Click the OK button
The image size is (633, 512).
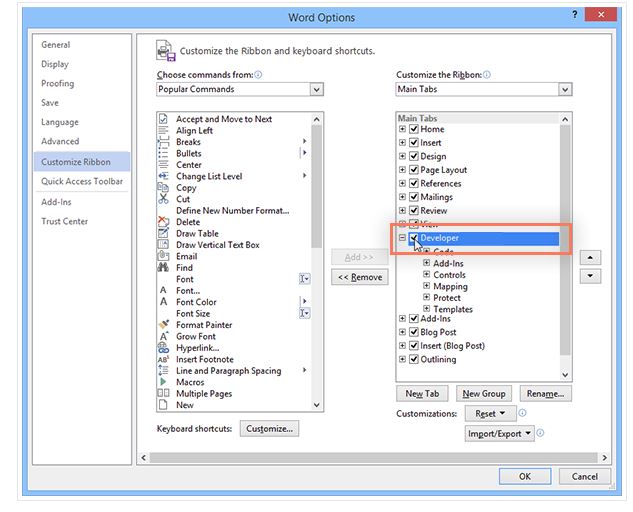(525, 476)
